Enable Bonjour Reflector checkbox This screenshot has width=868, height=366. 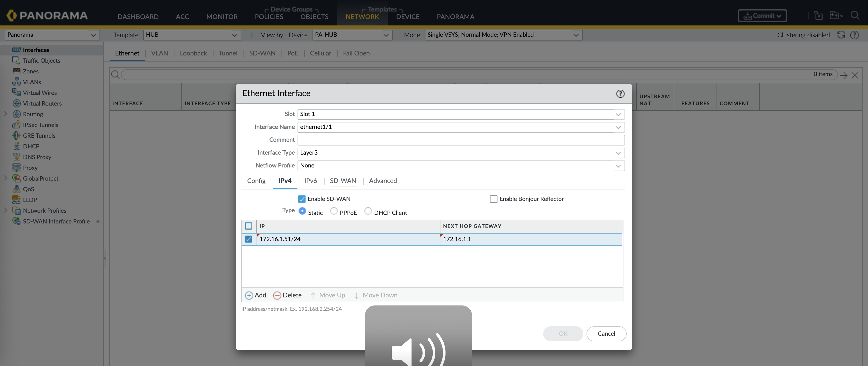coord(493,199)
